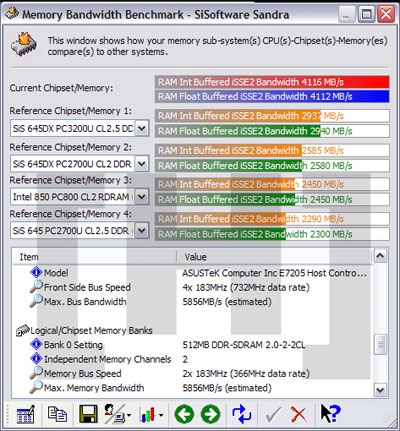The image size is (400, 431).
Task: Select the Intel 850 PC800 RDRAM combo box
Action: click(79, 197)
